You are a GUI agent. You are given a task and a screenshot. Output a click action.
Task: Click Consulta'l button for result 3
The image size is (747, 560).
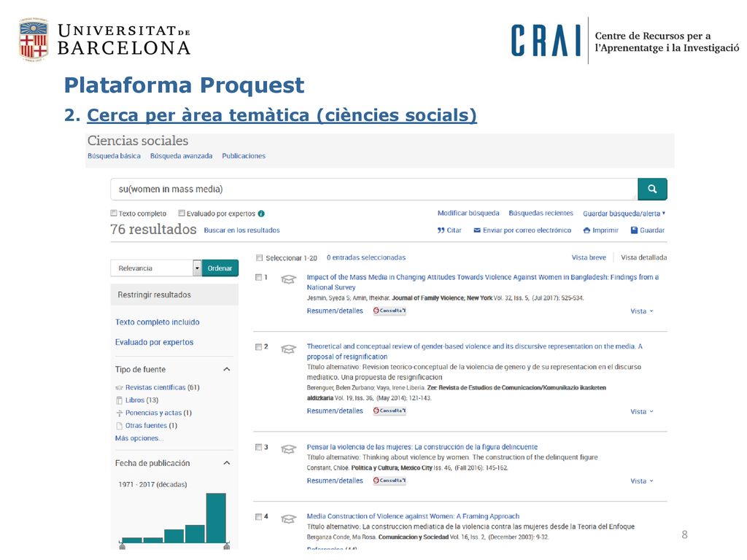390,481
